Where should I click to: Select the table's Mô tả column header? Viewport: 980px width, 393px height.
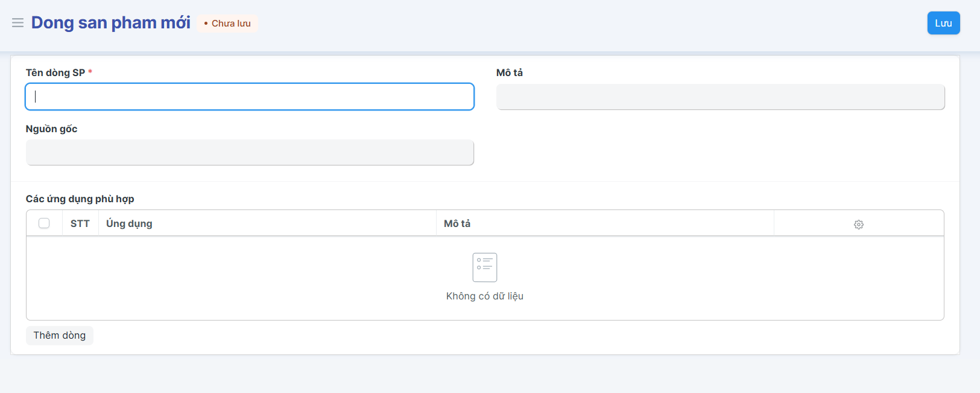[x=457, y=223]
